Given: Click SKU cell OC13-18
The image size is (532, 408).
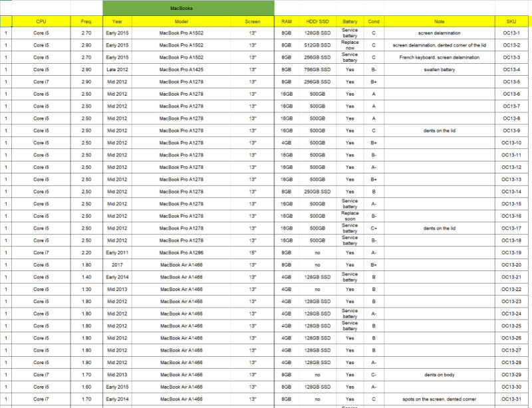Looking at the screenshot, I should (x=511, y=241).
